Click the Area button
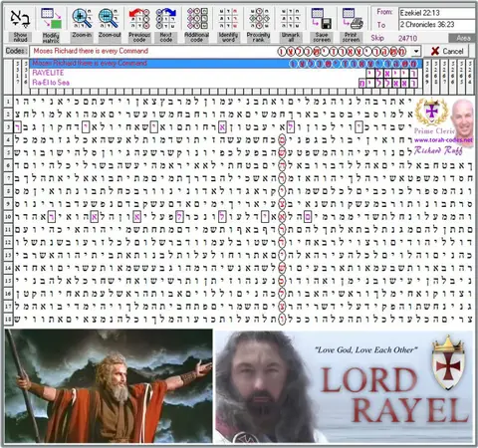Viewport: 478px width, 448px height. (462, 38)
